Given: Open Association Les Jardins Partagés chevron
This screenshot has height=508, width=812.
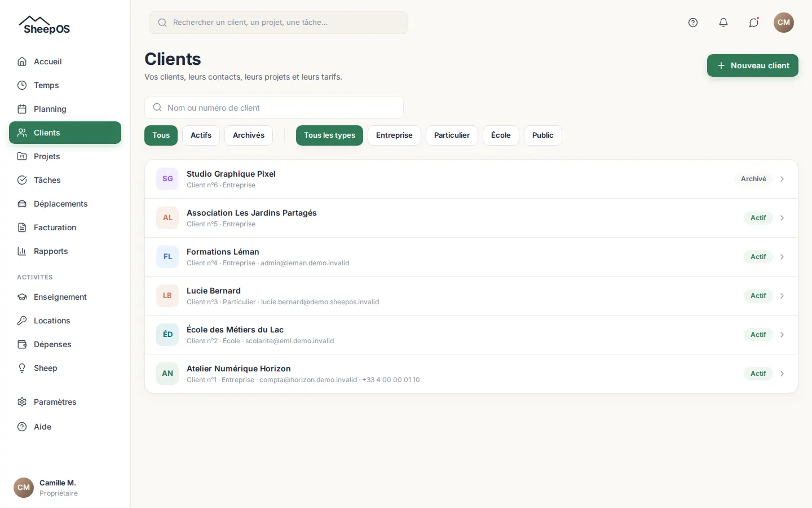Looking at the screenshot, I should (782, 218).
